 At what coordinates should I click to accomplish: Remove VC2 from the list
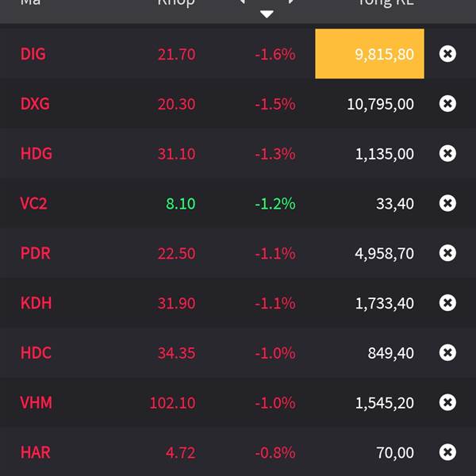point(447,203)
